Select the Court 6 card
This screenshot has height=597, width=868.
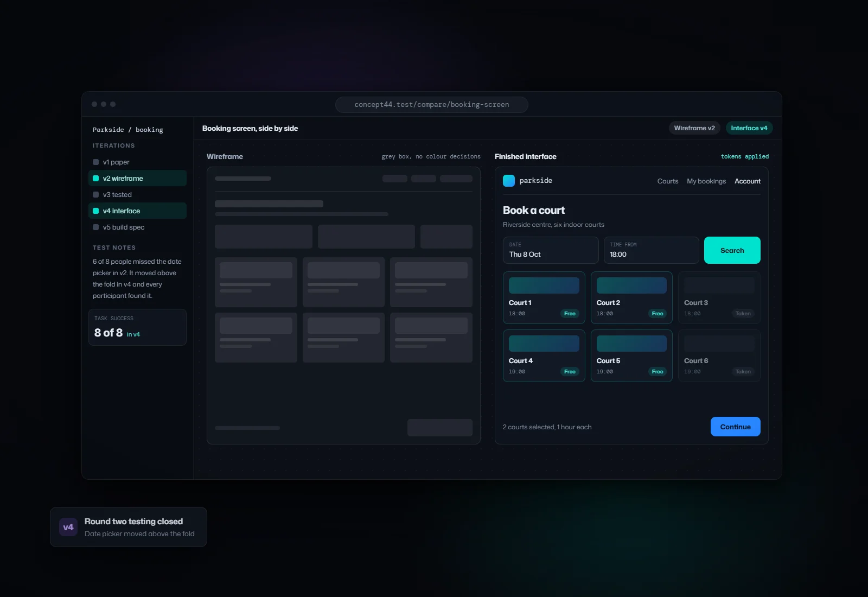pos(719,355)
